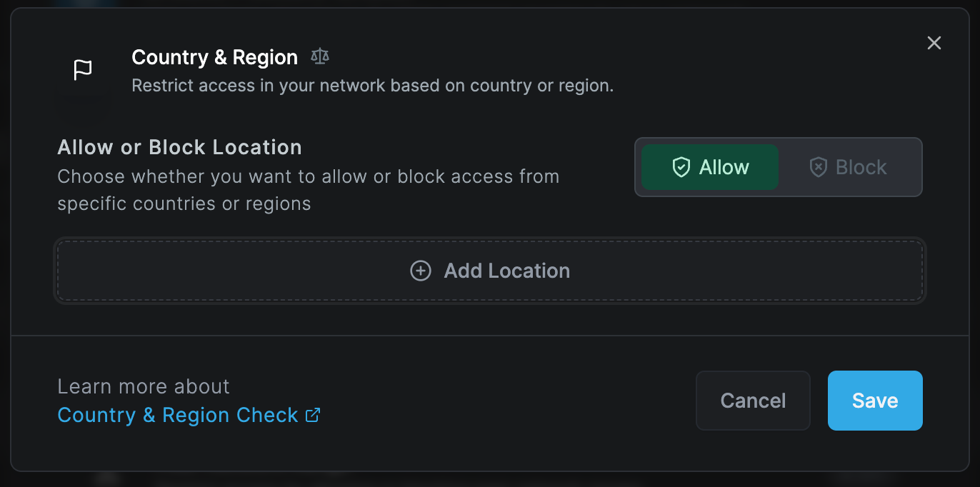Click the horizontal divider above the footer
Viewport: 980px width, 487px height.
490,336
